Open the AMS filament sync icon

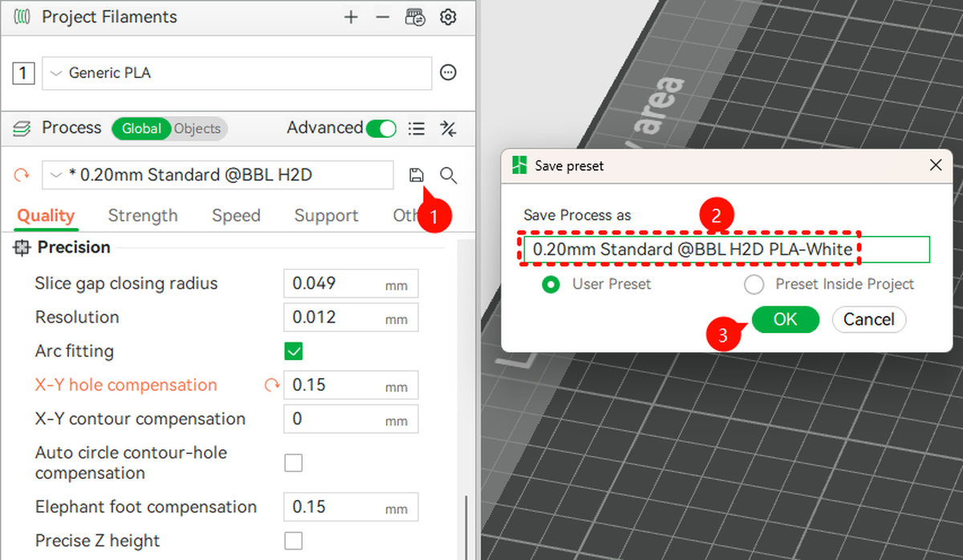pos(416,17)
